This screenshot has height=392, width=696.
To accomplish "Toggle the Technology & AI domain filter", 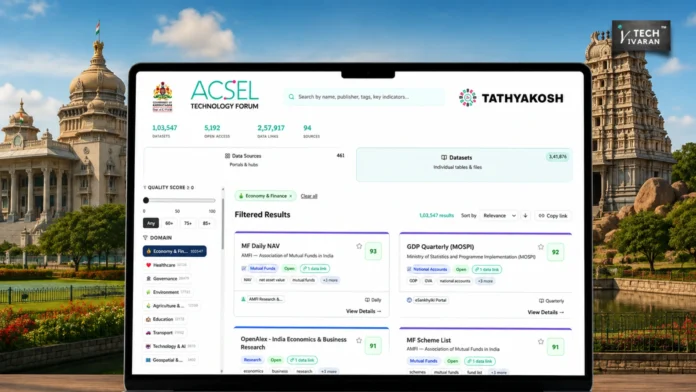I will [x=171, y=346].
